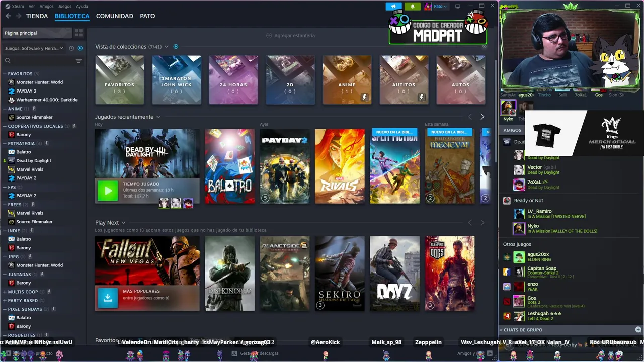Expand the PARTY BASED category
This screenshot has width=644, height=362.
5,300
